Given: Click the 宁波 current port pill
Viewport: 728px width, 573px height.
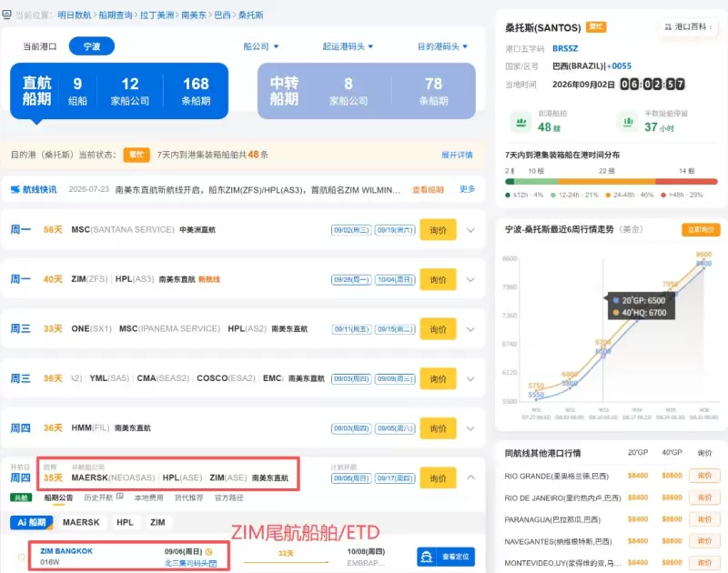Looking at the screenshot, I should point(92,46).
